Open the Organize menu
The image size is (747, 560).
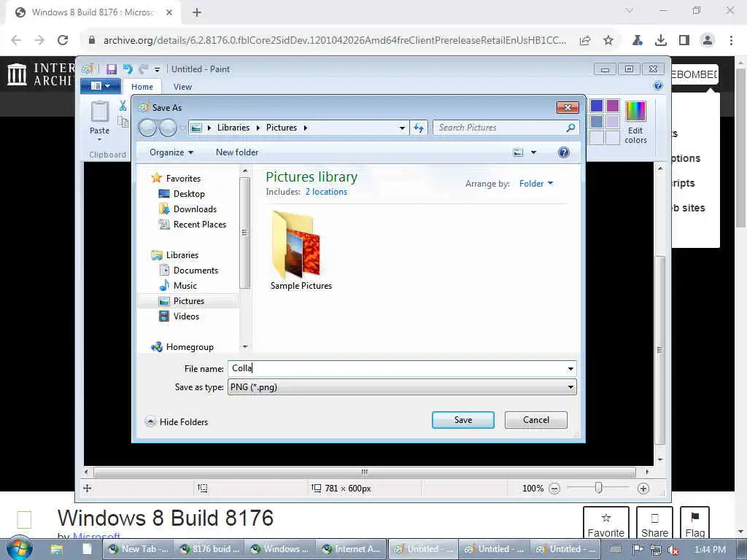[x=171, y=152]
